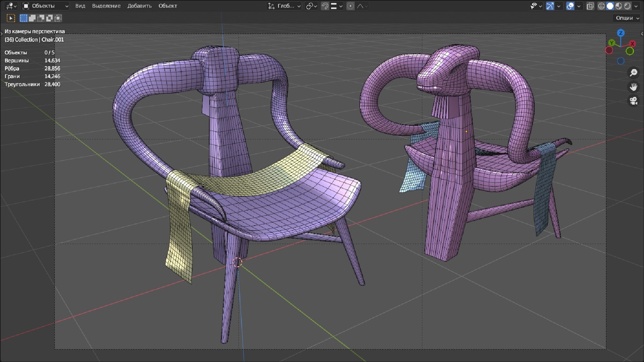Click the zoom view magnifier icon
The image size is (644, 362).
point(633,73)
